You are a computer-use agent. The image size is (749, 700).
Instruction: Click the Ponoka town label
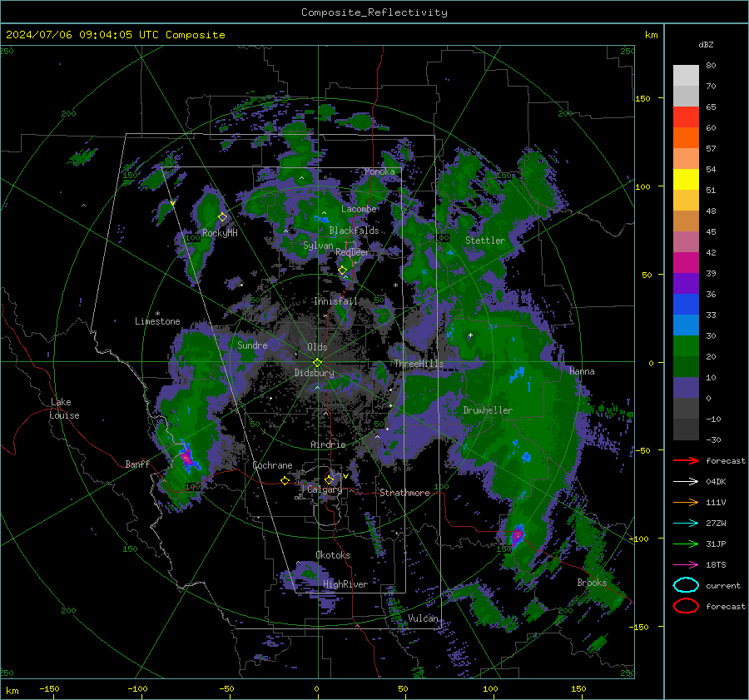click(x=379, y=171)
